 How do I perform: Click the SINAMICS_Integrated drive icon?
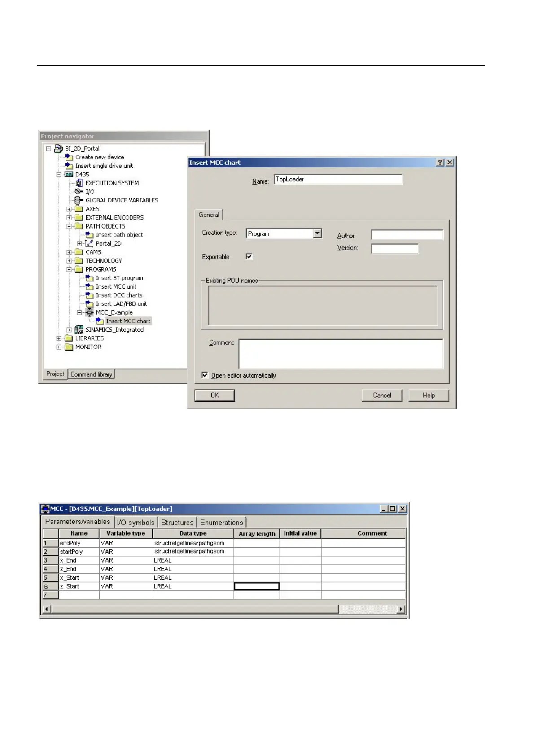(79, 330)
